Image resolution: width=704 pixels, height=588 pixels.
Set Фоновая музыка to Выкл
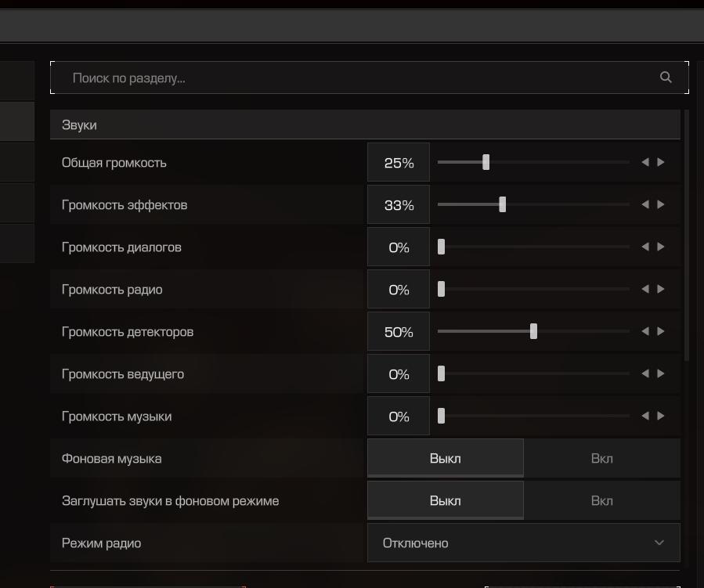pos(445,459)
